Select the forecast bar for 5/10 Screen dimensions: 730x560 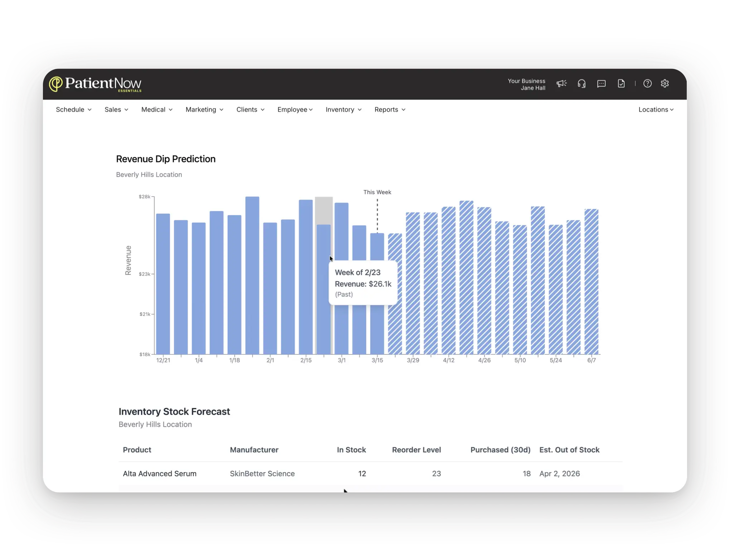tap(520, 290)
